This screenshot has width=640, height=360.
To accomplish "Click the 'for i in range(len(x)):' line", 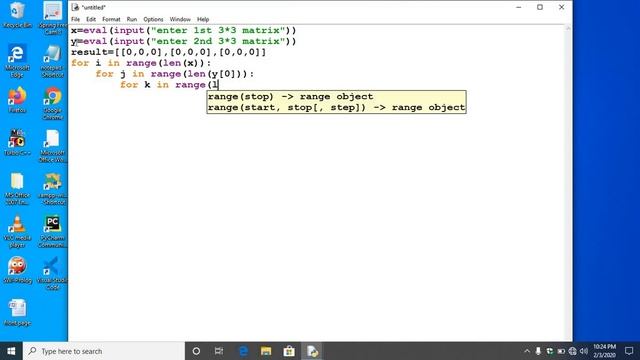I will (141, 63).
